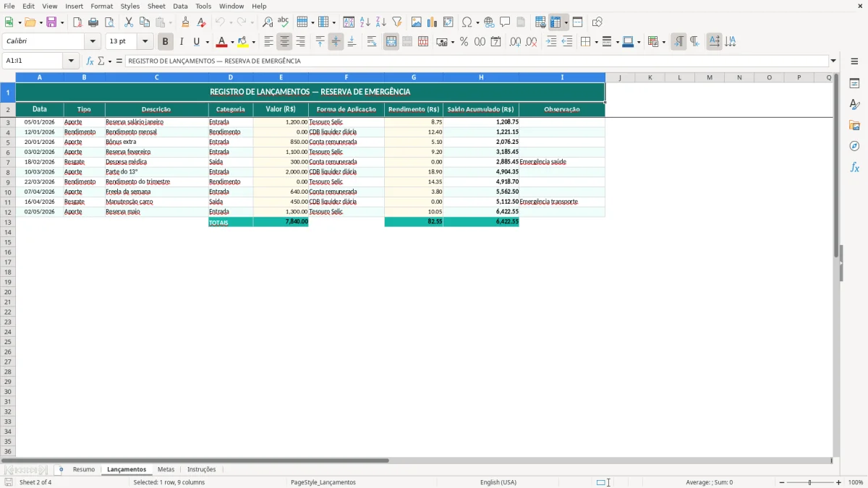Viewport: 868px width, 488px height.
Task: Click the AutoFilter funnel icon
Action: click(397, 22)
